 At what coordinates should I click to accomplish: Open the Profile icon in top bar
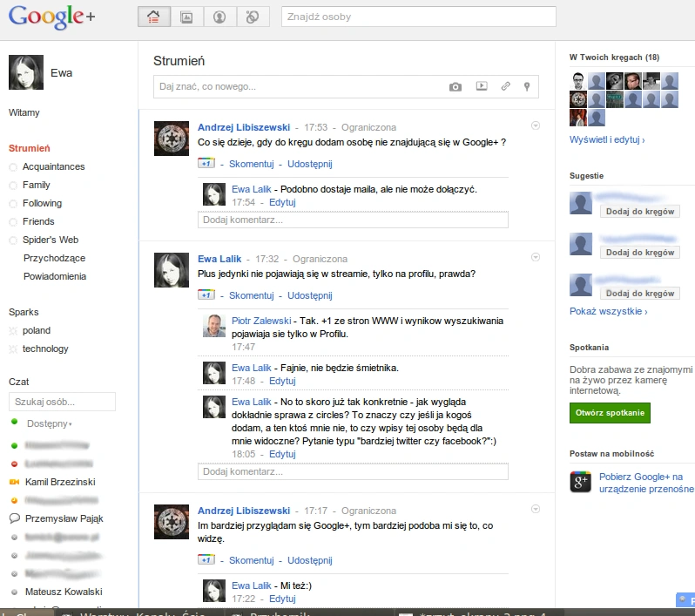point(219,17)
